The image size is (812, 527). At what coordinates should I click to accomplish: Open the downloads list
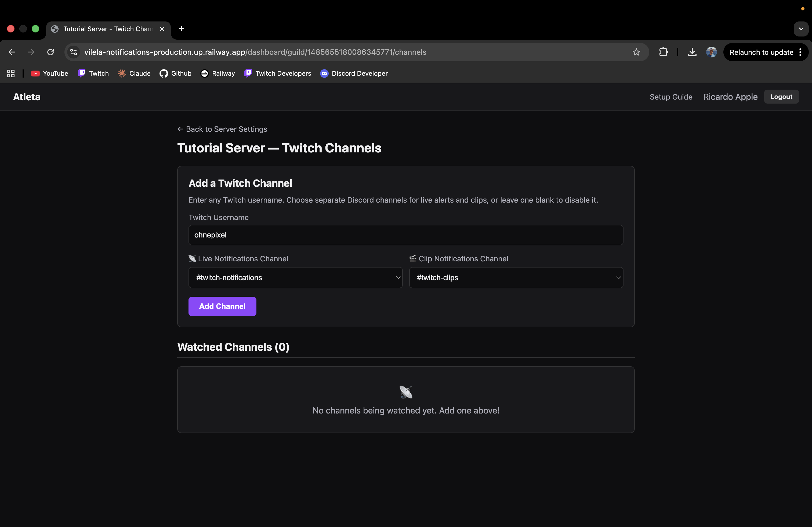(692, 52)
